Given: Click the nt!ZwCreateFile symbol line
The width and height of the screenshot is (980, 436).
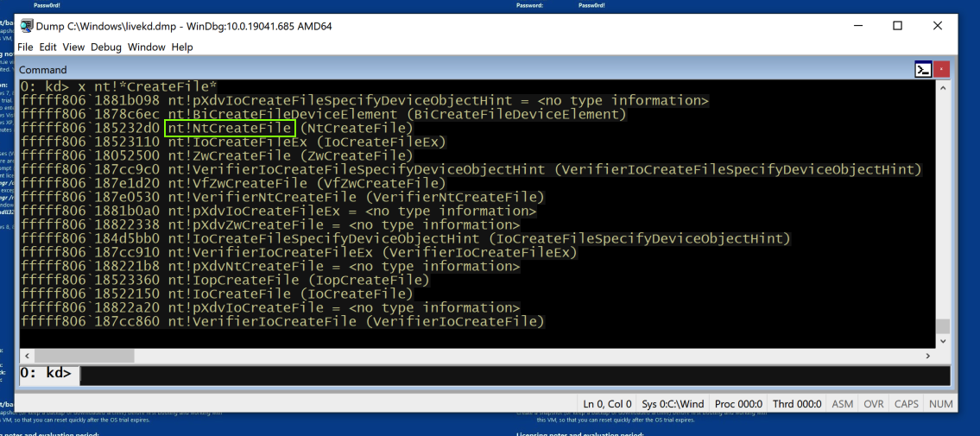Looking at the screenshot, I should tap(216, 155).
